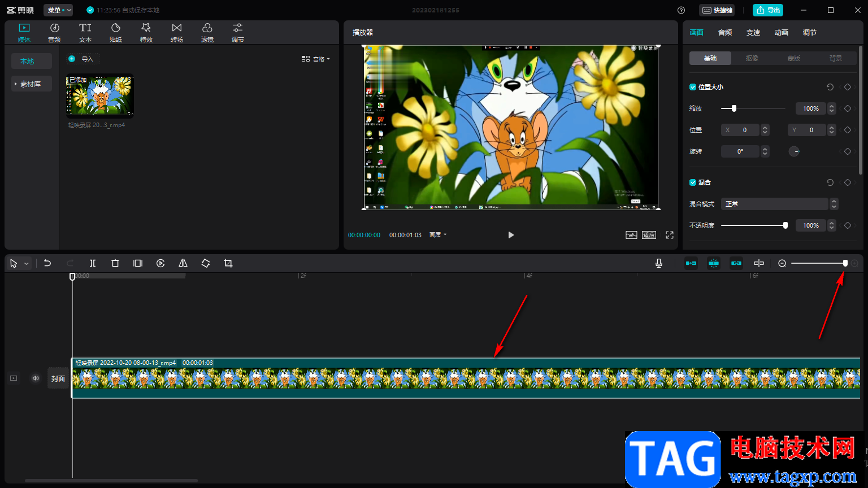Click the 快捷键 shortcuts button
The image size is (868, 488).
coord(717,10)
